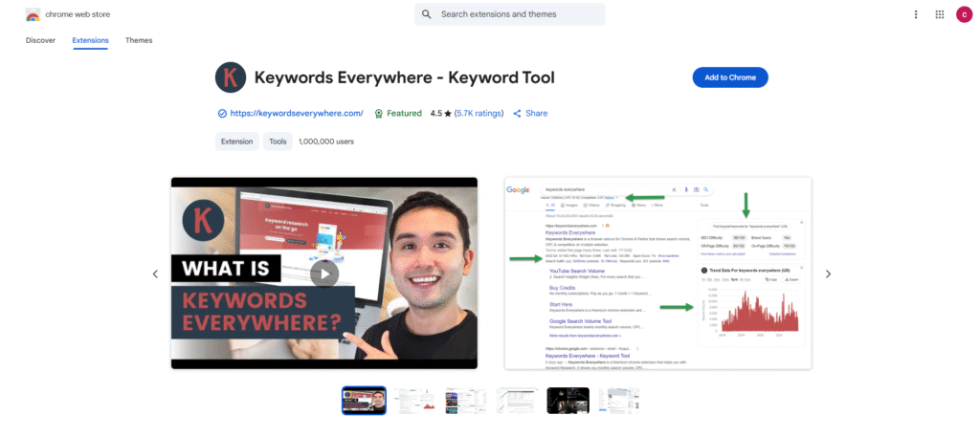Click the Tools category chip

[x=278, y=142]
